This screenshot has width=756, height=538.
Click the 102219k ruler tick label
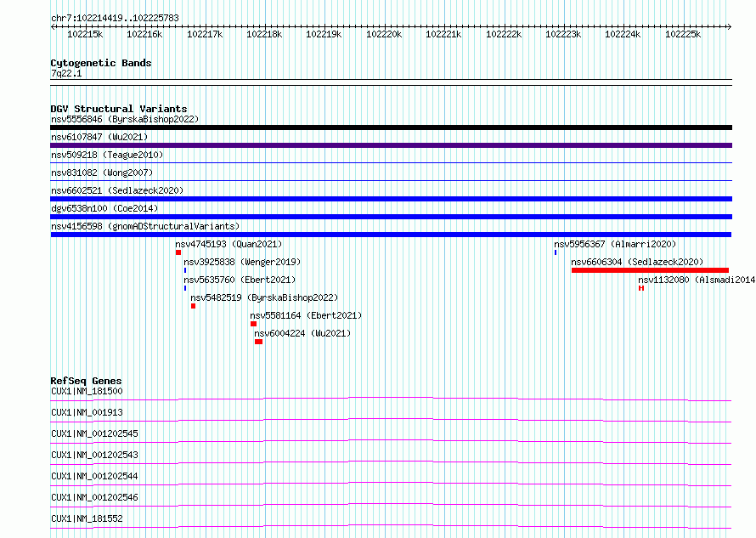pyautogui.click(x=324, y=34)
